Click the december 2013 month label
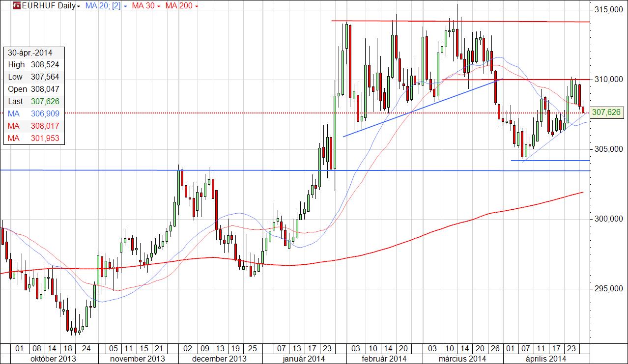This screenshot has height=364, width=628. coord(219,359)
